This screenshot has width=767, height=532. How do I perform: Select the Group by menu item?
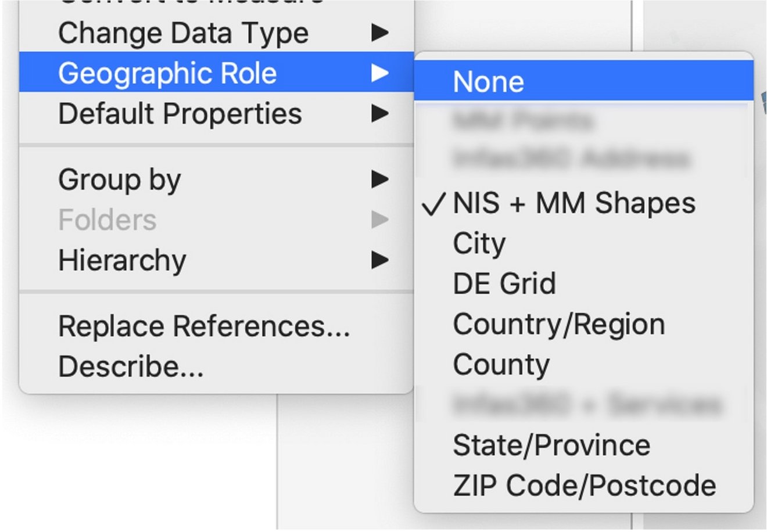click(120, 179)
